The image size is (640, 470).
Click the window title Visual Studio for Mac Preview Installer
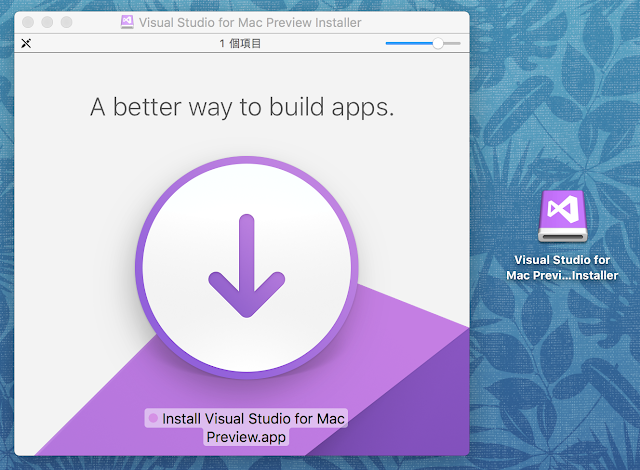(250, 22)
